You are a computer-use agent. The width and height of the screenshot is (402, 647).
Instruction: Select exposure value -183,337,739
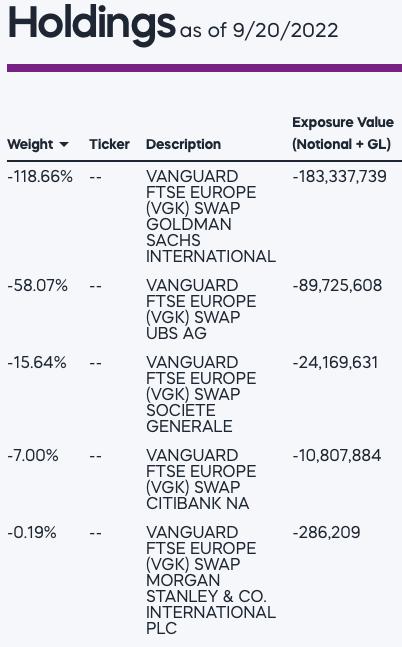pyautogui.click(x=340, y=177)
